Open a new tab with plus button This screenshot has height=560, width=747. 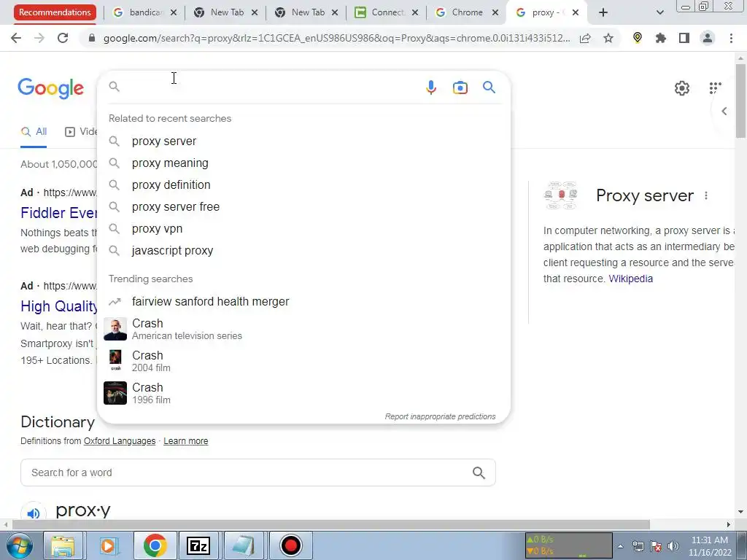coord(603,12)
